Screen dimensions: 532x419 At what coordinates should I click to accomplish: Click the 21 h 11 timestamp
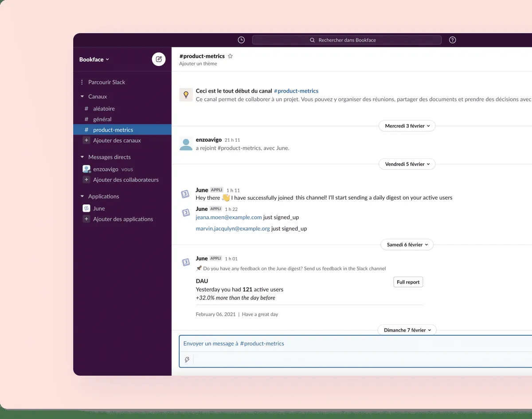[x=232, y=140]
